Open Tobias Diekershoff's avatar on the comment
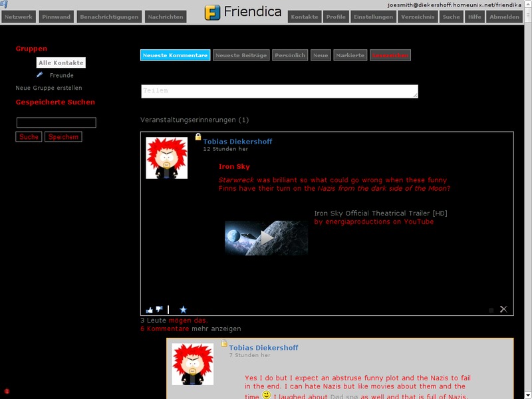The height and width of the screenshot is (399, 532). [x=193, y=364]
